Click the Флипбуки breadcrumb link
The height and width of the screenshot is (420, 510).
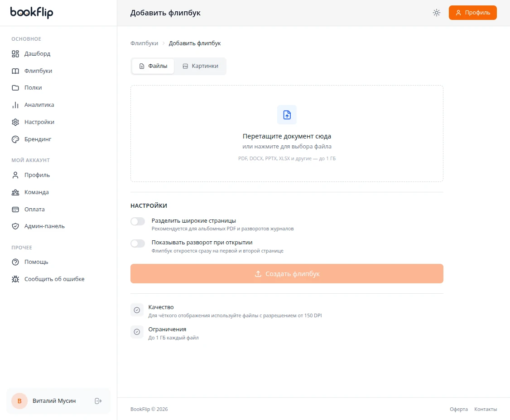tap(144, 43)
